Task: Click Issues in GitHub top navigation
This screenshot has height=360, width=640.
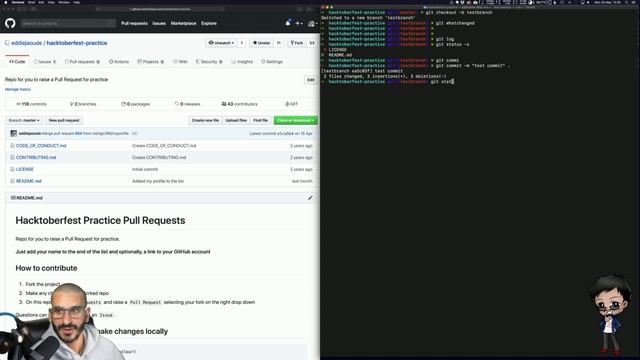Action: [x=159, y=23]
